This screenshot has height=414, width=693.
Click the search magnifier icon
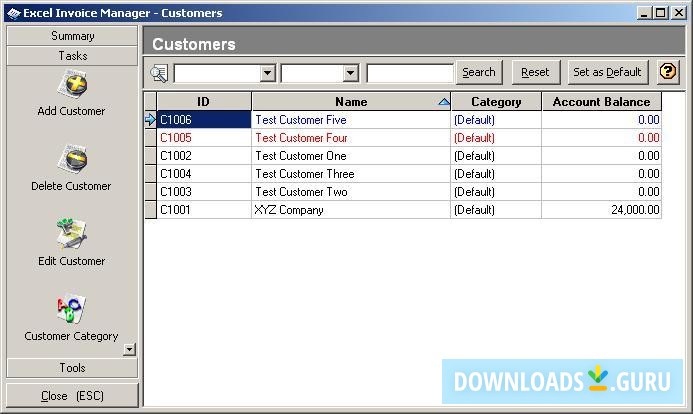[x=159, y=73]
